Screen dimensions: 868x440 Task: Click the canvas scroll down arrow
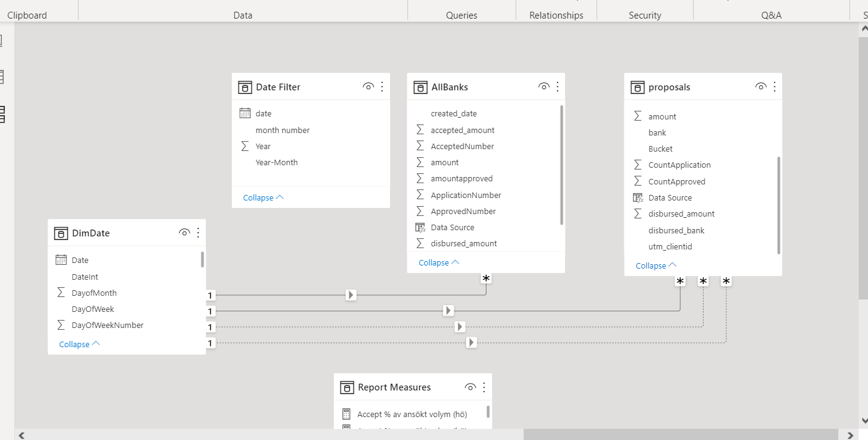point(863,420)
